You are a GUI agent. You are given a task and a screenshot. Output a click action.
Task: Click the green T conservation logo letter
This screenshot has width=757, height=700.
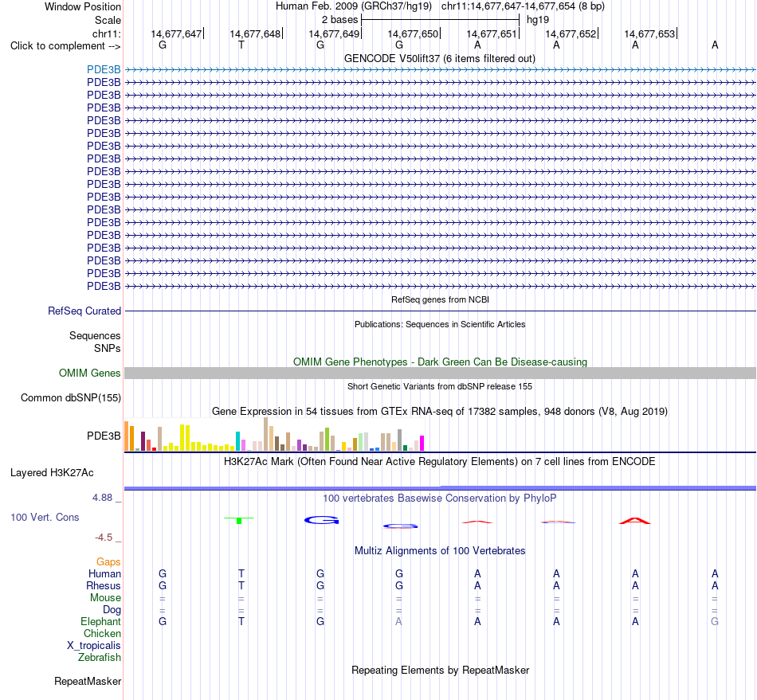tap(239, 520)
